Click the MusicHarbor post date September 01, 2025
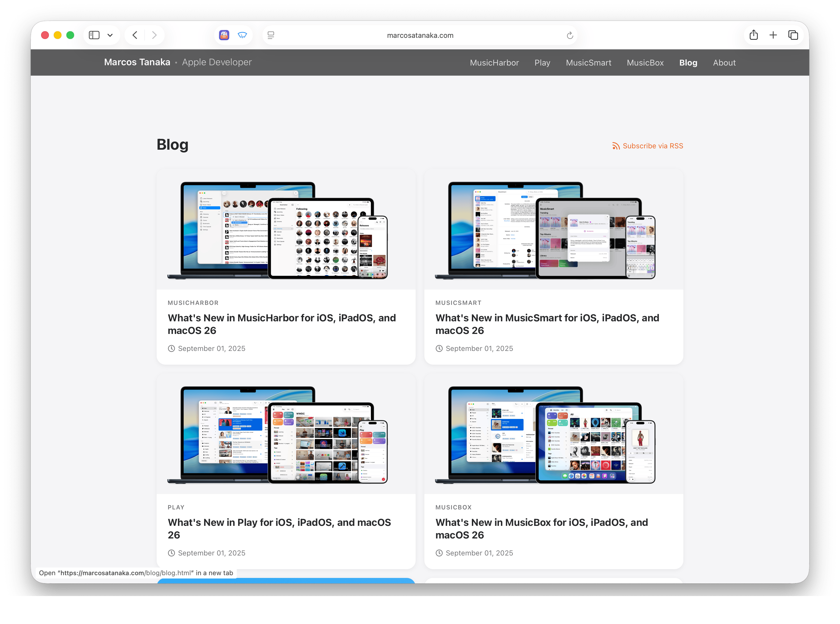This screenshot has width=840, height=624. [x=212, y=349]
